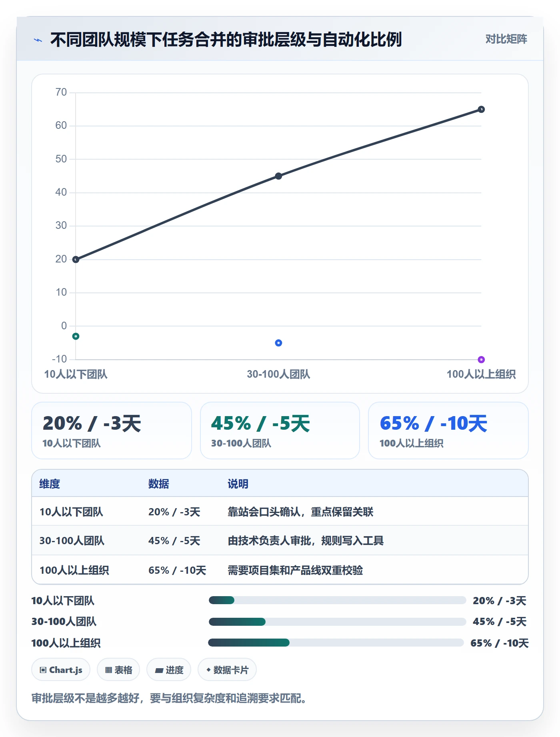This screenshot has width=560, height=737.
Task: Click the 30-100人团队 progress bar
Action: (337, 621)
